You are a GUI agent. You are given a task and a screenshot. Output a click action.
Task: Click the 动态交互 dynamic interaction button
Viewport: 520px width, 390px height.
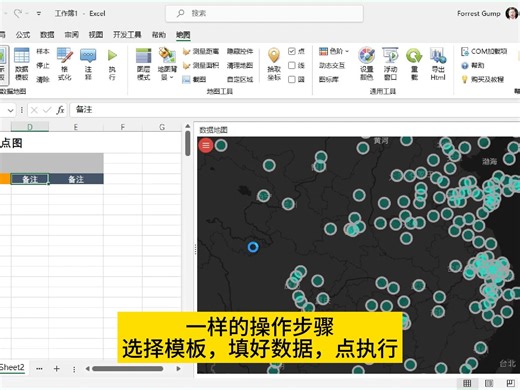[332, 65]
